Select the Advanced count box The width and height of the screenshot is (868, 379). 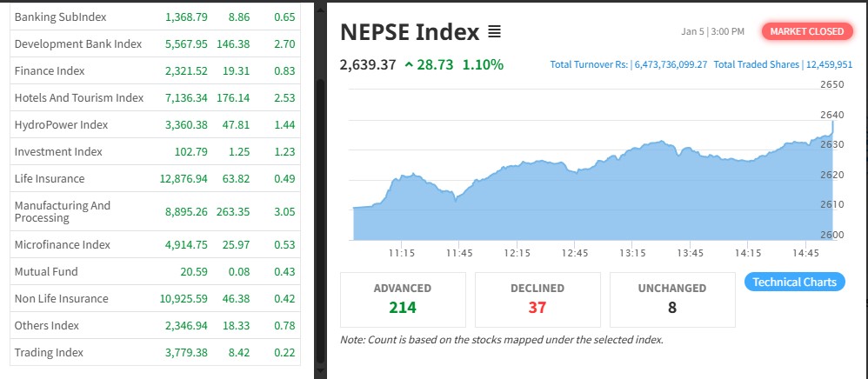click(403, 297)
